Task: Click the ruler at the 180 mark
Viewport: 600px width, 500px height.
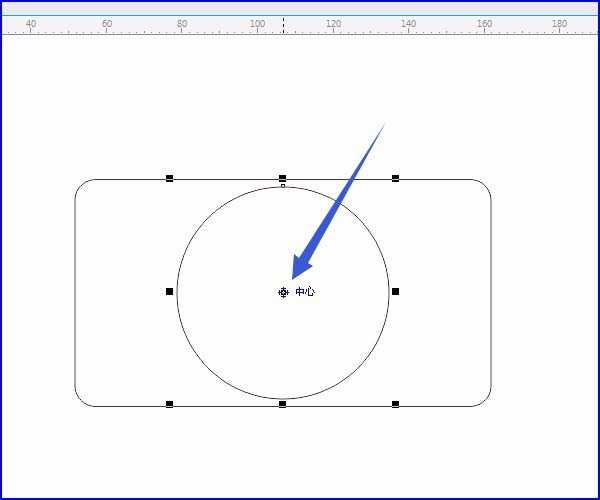Action: (559, 24)
